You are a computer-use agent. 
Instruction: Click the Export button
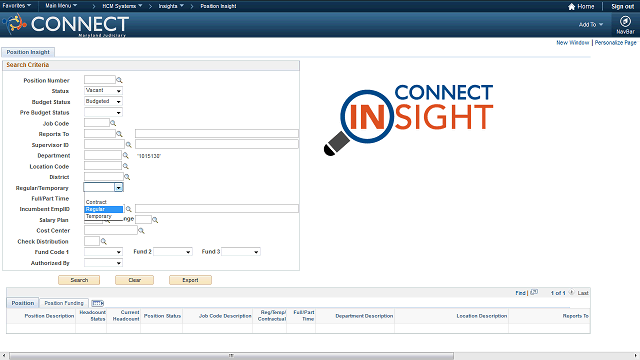coord(190,280)
